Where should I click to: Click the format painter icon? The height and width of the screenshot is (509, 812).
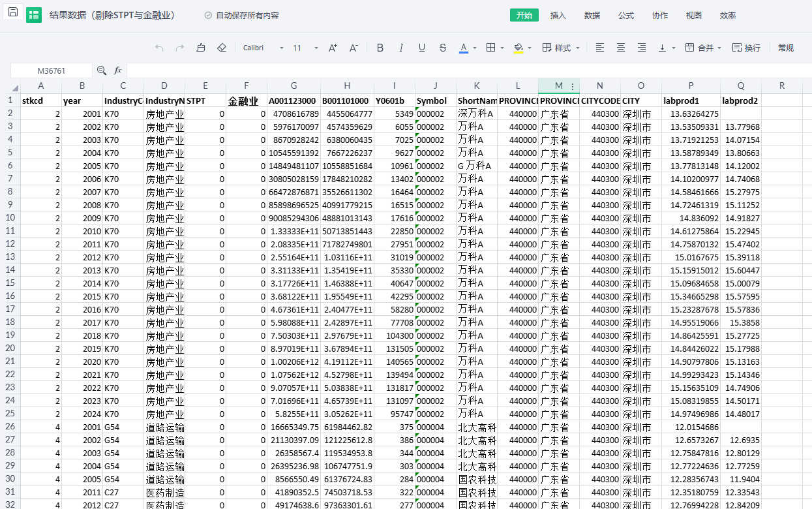[x=201, y=48]
